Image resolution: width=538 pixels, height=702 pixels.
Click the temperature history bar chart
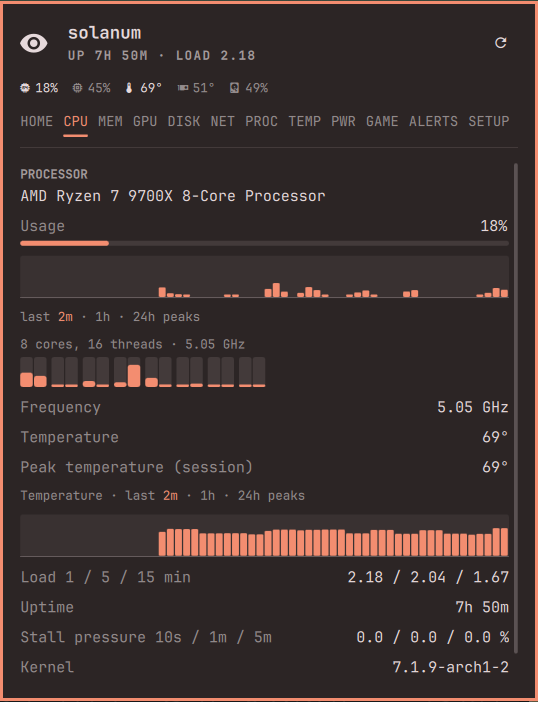pyautogui.click(x=265, y=535)
